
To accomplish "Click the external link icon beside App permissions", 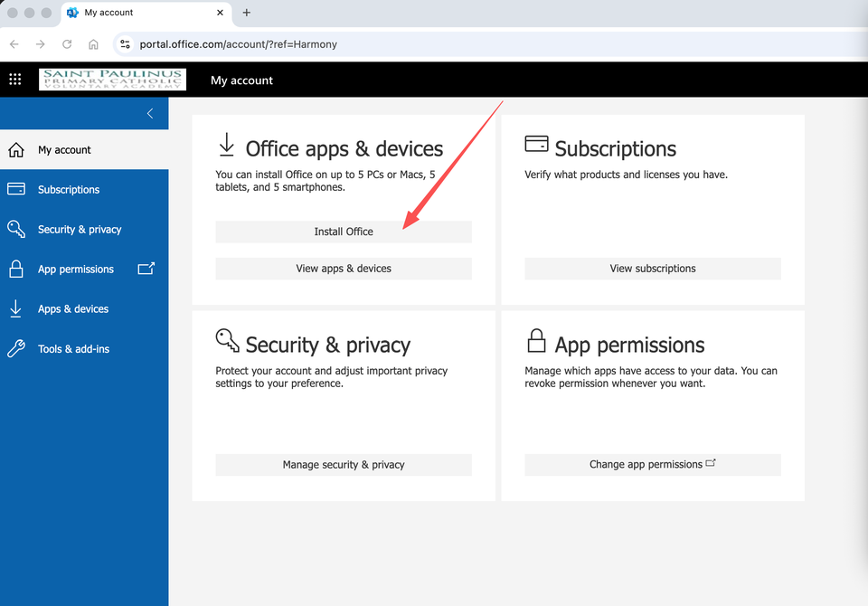I will click(146, 269).
